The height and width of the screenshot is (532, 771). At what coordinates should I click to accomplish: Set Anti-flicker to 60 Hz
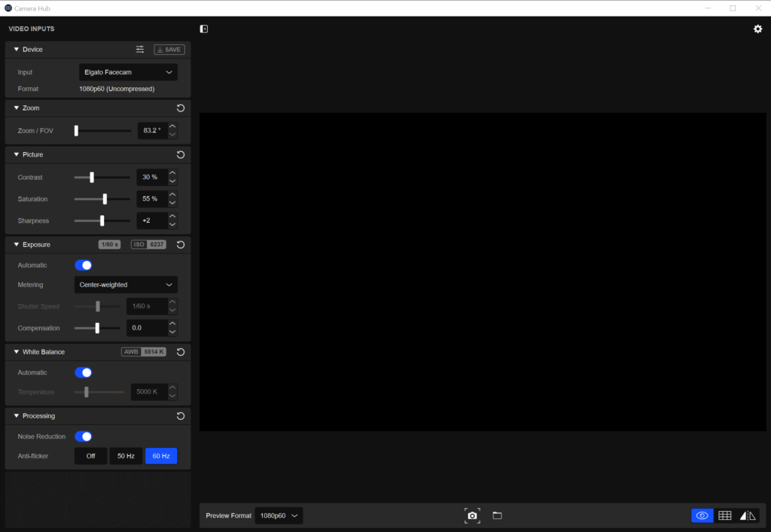click(x=161, y=456)
